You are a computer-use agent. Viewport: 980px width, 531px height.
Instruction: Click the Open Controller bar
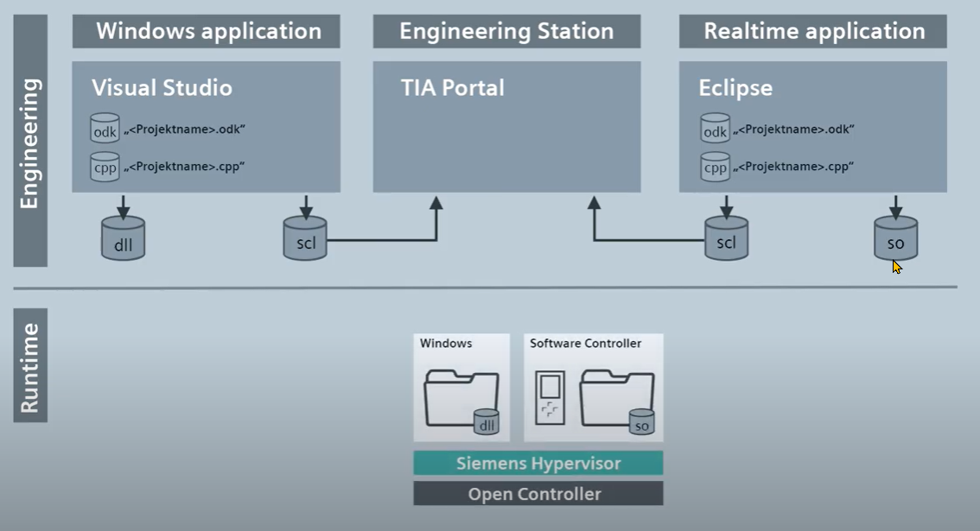pyautogui.click(x=538, y=494)
